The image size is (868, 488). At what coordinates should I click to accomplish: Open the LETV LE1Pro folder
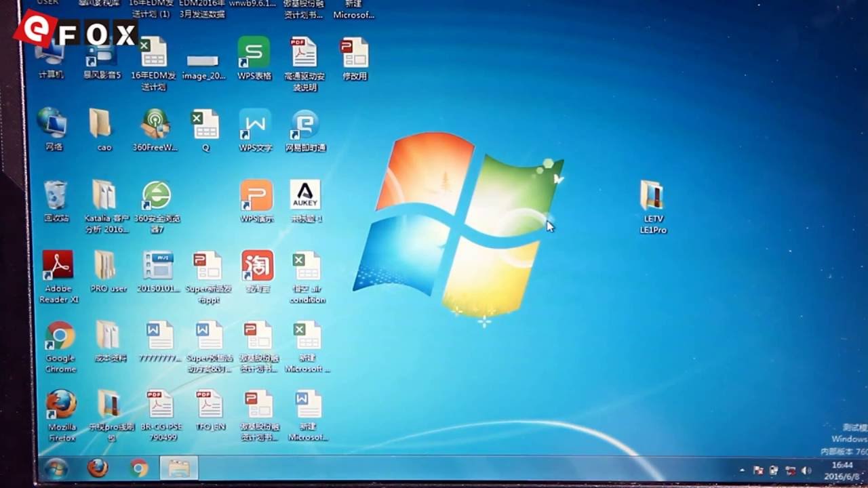653,207
